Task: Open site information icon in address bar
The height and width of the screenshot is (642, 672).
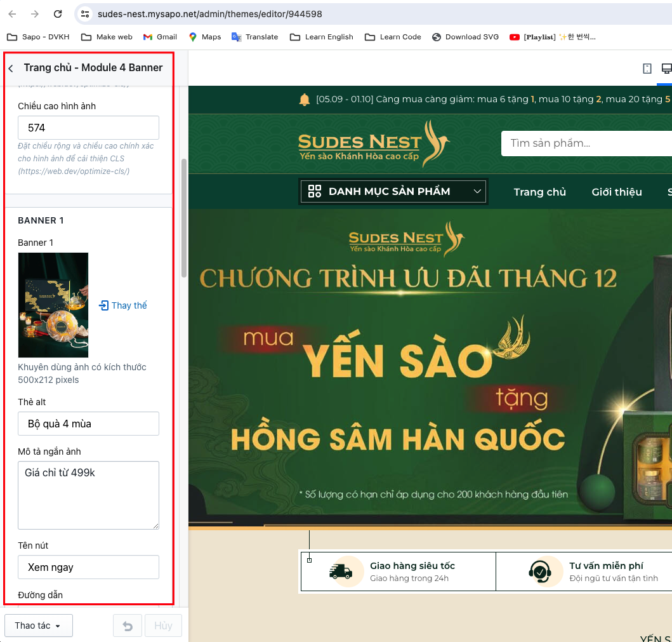Action: pos(85,14)
